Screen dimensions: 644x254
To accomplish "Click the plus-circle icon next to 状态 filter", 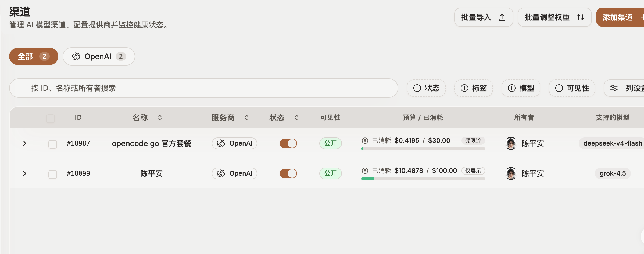I will [417, 88].
